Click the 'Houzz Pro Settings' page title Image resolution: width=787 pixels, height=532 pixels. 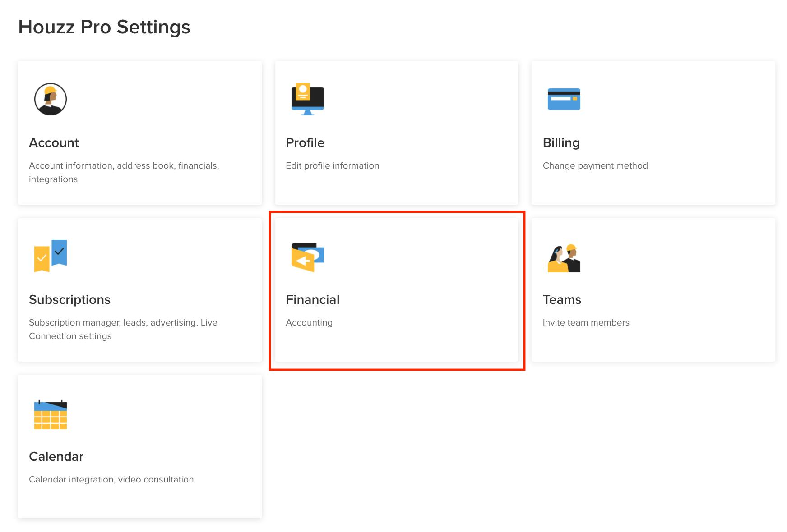click(104, 27)
